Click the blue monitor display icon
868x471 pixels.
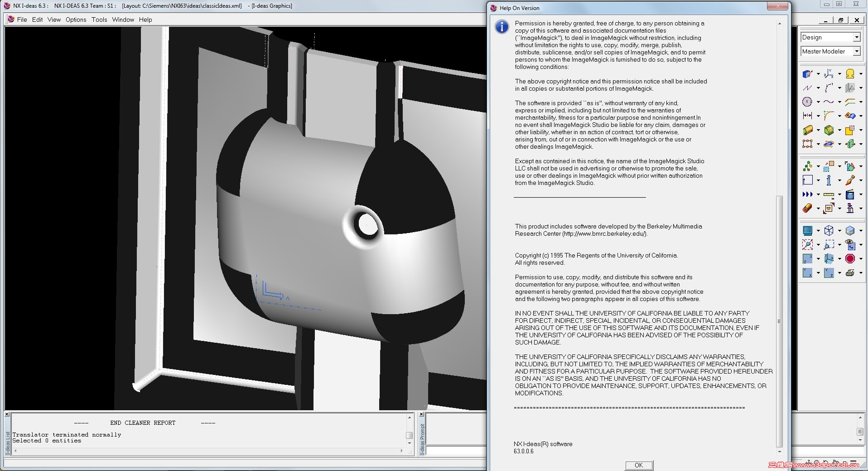(x=807, y=230)
